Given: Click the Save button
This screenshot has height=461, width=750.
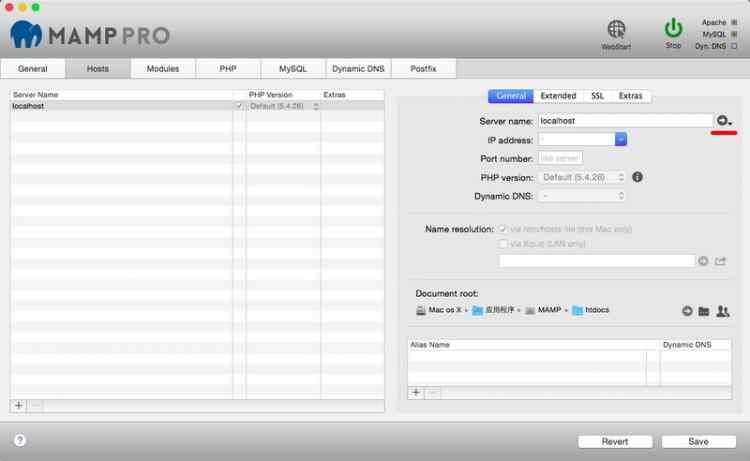Looking at the screenshot, I should [698, 441].
